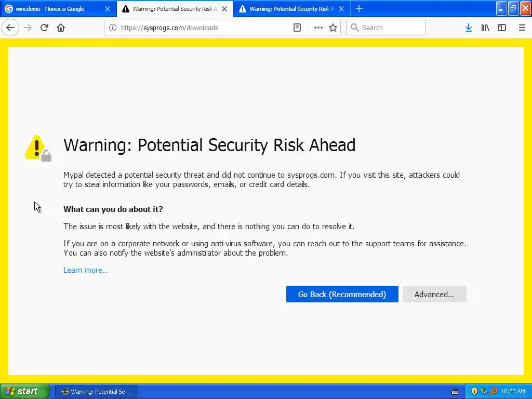Screen dimensions: 532x399
Task: Bookmark this page with the star icon
Action: pyautogui.click(x=333, y=28)
